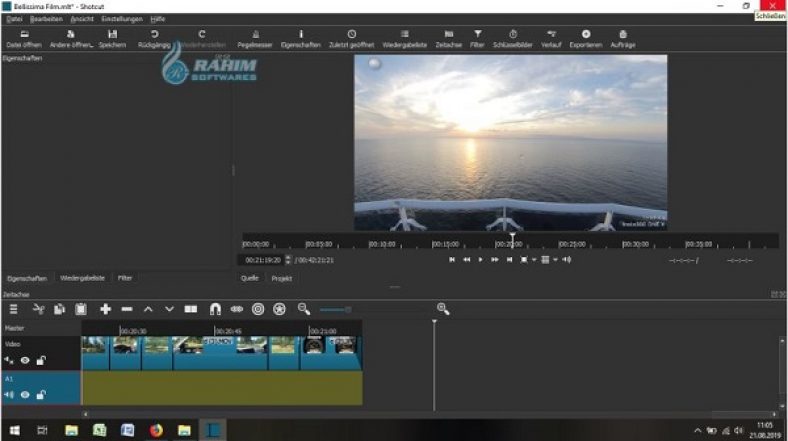Switch to the Projekt tab below the player
Viewport: 788px width, 441px height.
tap(282, 278)
